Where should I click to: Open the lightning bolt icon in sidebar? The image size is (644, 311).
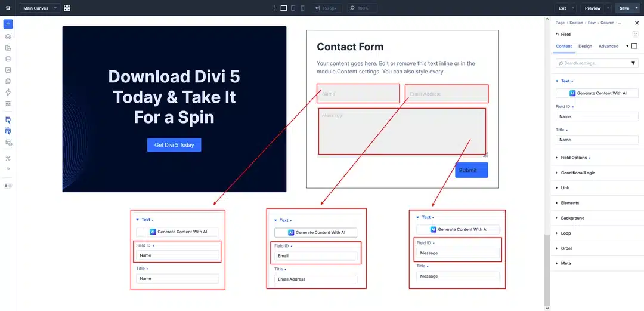pyautogui.click(x=8, y=92)
